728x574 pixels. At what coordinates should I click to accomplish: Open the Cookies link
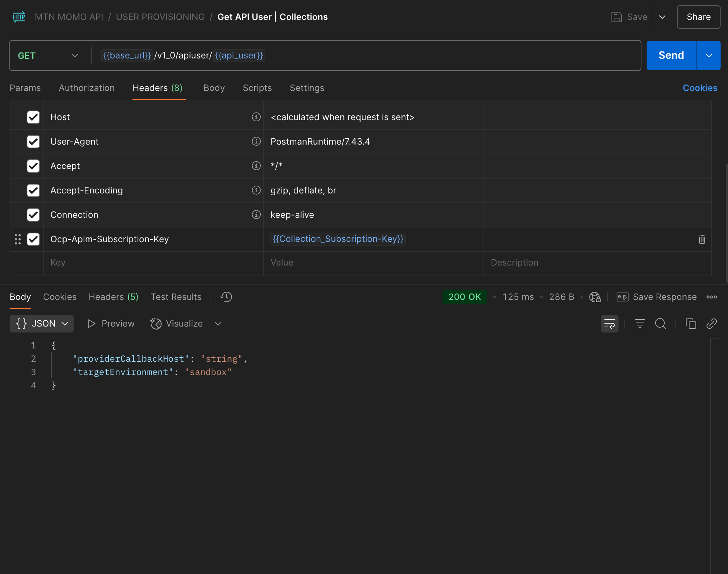pyautogui.click(x=700, y=88)
